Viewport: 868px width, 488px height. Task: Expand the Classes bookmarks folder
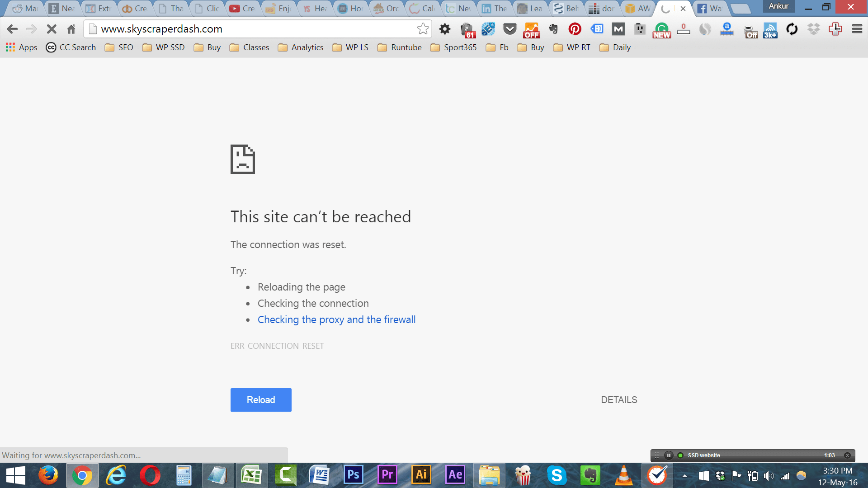249,47
